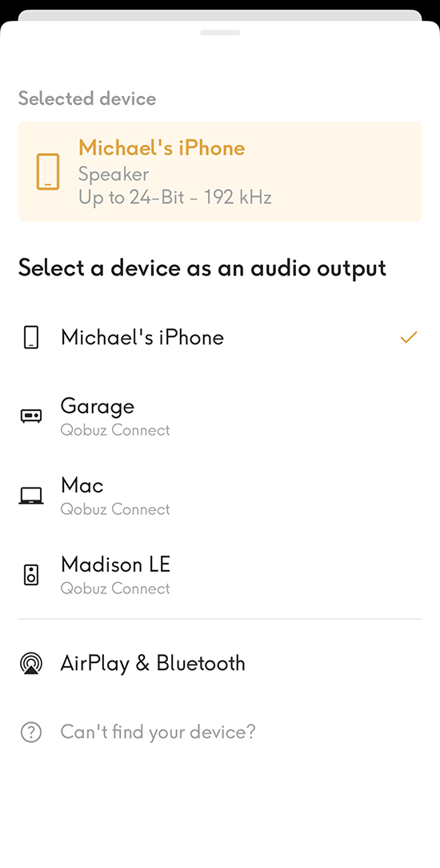Screen dimensions: 440x868
Task: Select Michael's iPhone in output list
Action: 220,337
